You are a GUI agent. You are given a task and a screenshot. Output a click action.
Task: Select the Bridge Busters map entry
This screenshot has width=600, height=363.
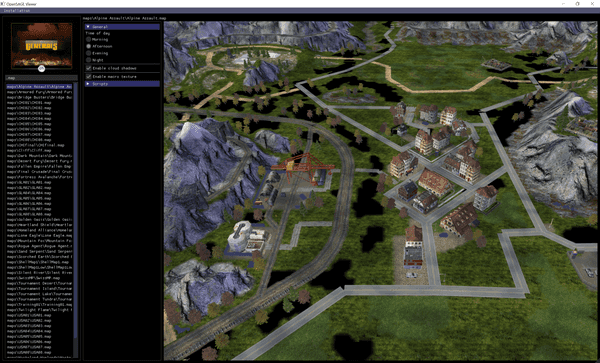pos(39,98)
